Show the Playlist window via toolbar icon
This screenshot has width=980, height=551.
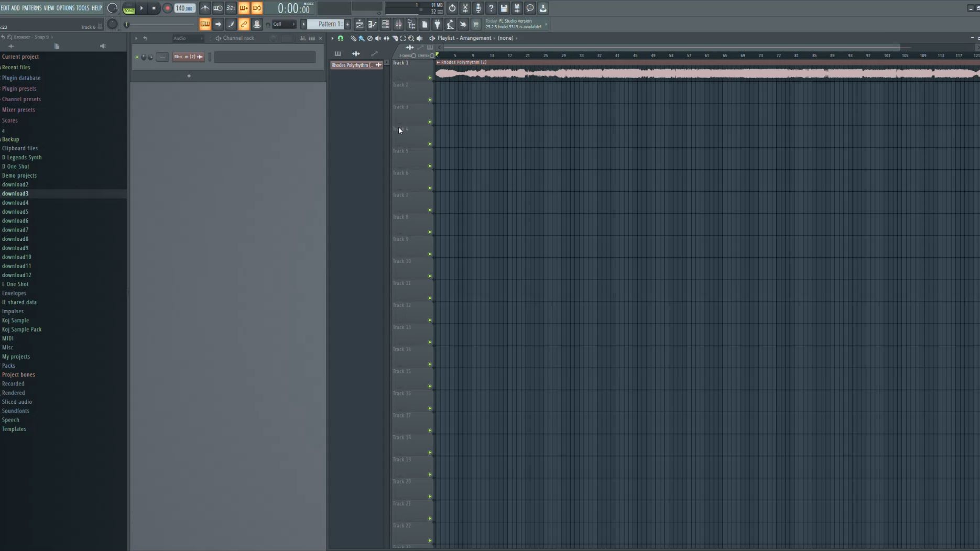click(x=360, y=24)
